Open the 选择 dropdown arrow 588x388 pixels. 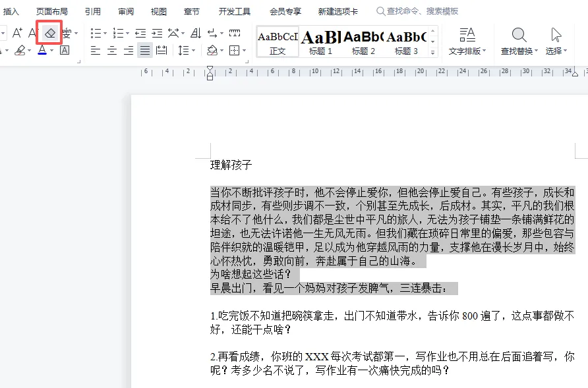565,51
